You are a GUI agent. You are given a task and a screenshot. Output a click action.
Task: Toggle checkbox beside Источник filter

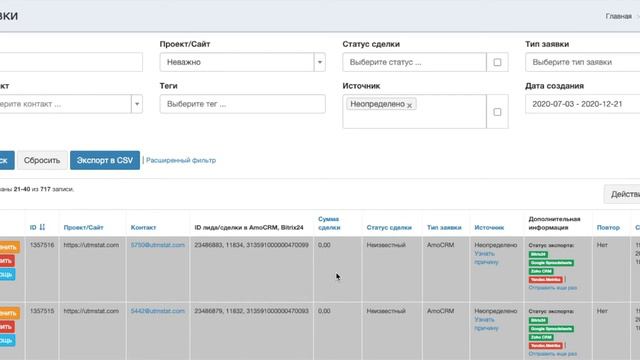497,112
